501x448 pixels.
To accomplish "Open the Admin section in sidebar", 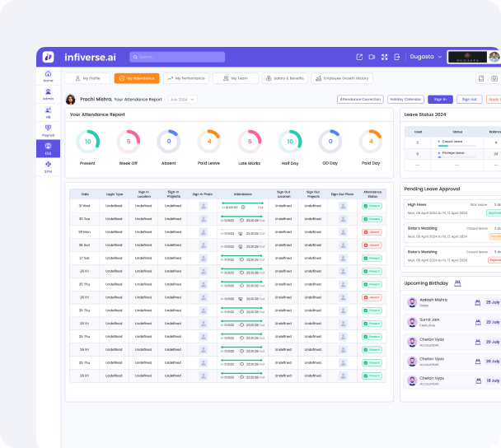I will tap(48, 94).
